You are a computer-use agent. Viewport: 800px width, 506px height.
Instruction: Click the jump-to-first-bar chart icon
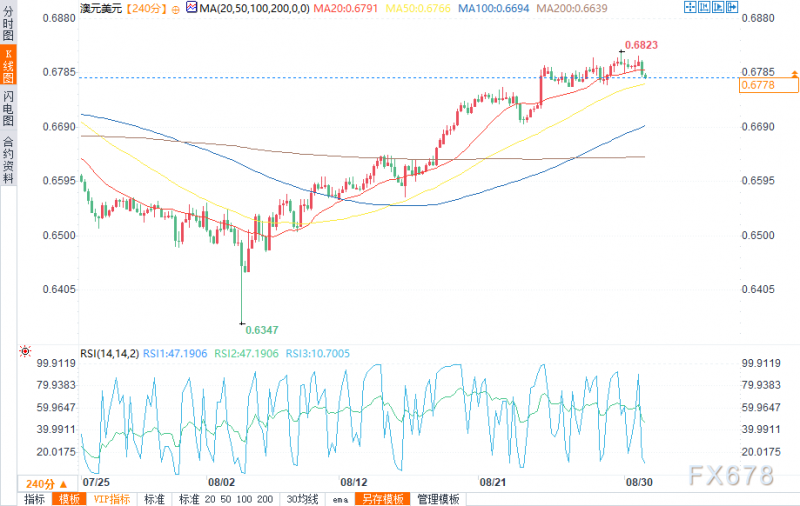[704, 7]
